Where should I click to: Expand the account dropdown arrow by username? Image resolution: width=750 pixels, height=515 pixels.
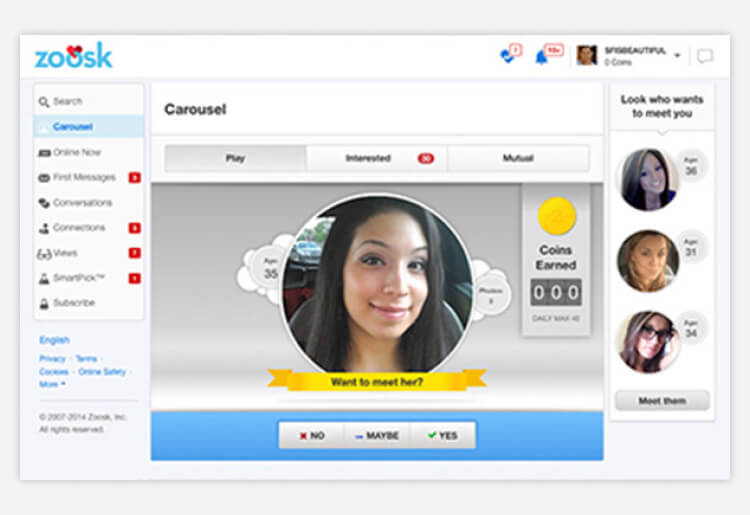coord(677,56)
